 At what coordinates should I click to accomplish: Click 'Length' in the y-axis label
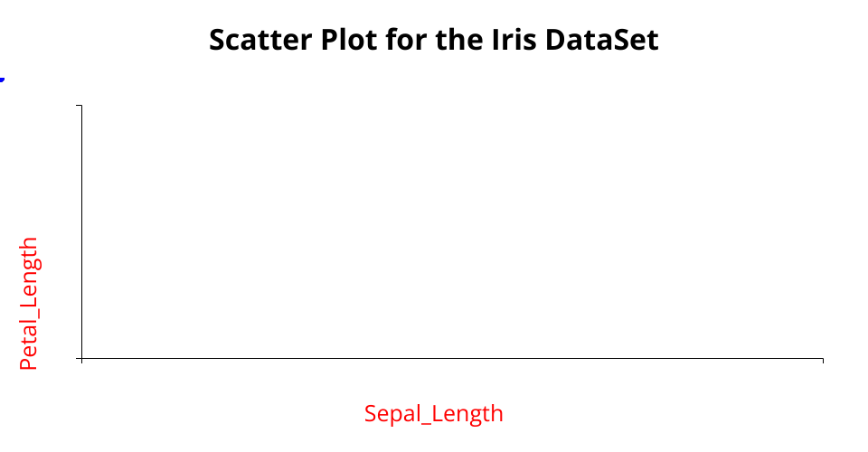(x=29, y=275)
